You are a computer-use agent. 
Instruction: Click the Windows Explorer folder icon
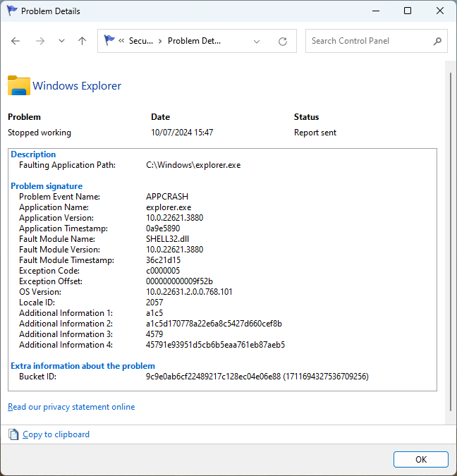coord(19,85)
